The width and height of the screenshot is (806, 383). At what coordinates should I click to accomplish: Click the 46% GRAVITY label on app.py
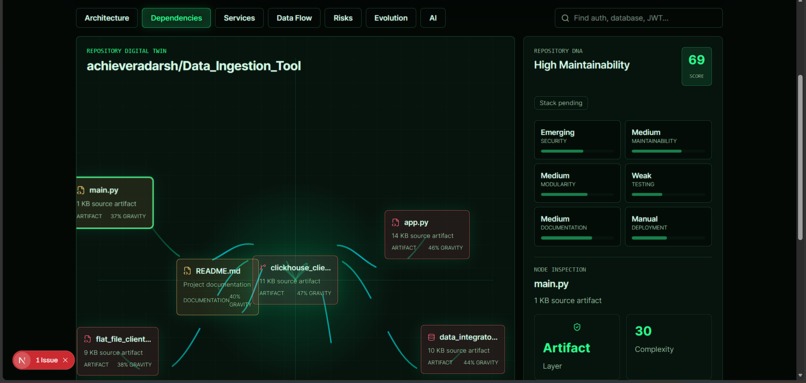445,248
